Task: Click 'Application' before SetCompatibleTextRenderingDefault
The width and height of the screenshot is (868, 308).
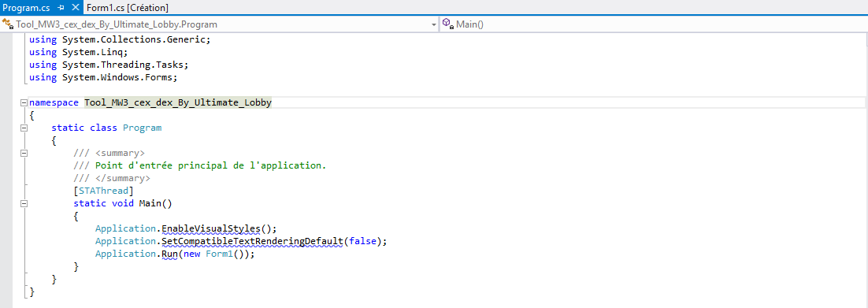Action: click(125, 241)
